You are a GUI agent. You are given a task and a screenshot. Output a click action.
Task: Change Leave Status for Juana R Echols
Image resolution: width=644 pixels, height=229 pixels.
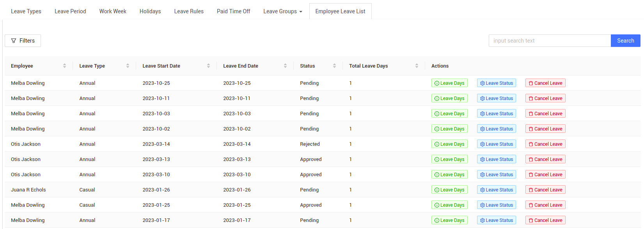click(496, 190)
